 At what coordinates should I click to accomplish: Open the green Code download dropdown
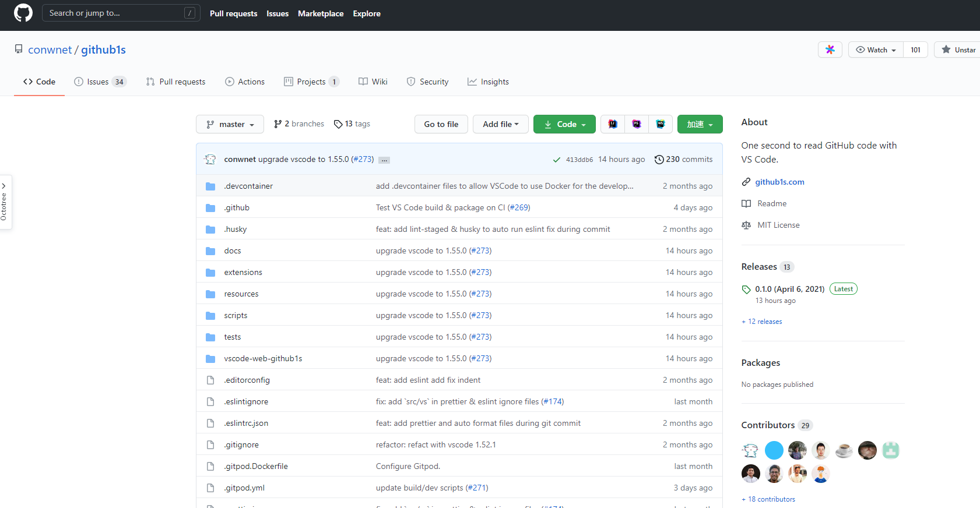(x=564, y=124)
